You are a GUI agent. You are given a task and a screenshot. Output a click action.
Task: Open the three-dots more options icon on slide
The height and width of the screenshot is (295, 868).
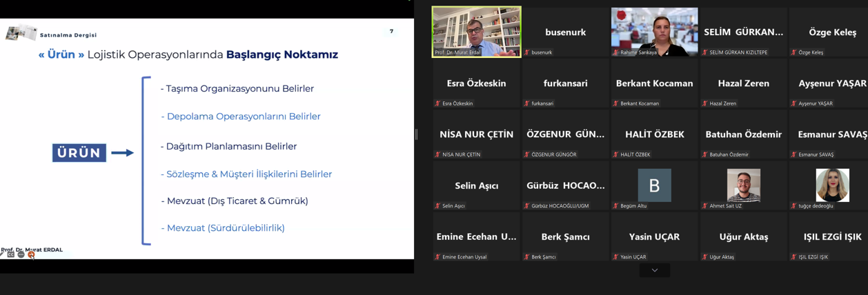[21, 255]
